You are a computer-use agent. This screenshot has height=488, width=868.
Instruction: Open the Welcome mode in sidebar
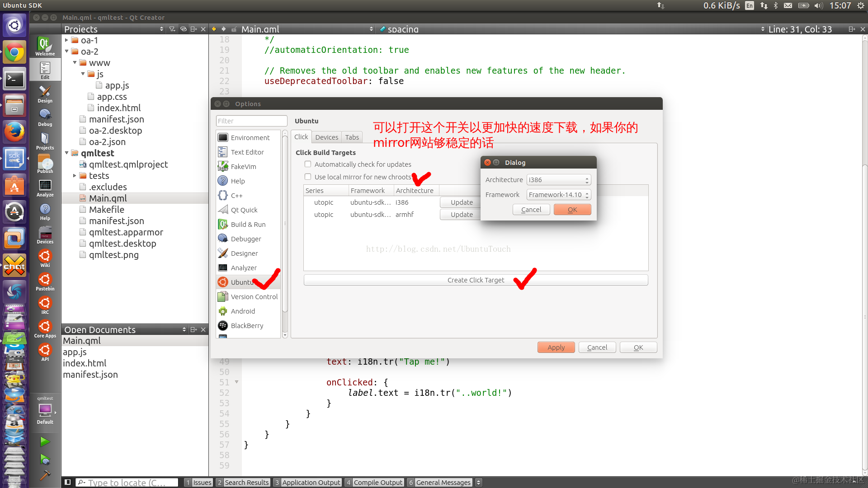45,46
